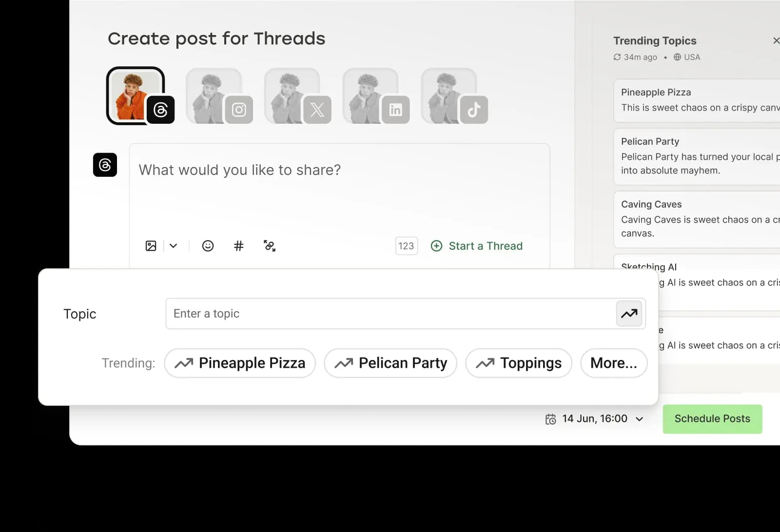Enable the Instagram account for posting
Viewport: 780px width, 532px height.
[x=214, y=95]
